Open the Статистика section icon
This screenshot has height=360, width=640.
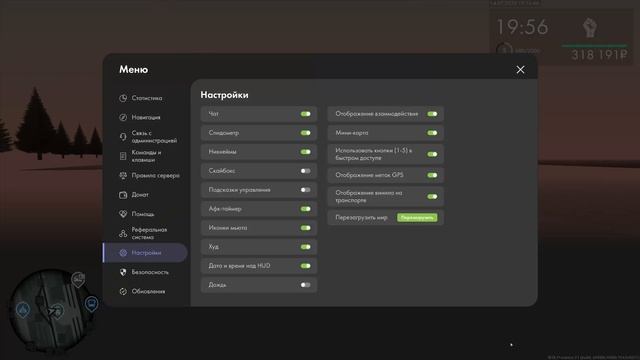pos(123,98)
